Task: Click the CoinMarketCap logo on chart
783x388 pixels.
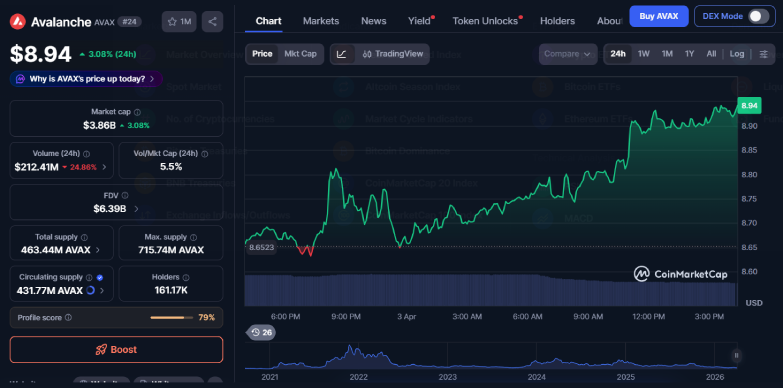Action: pyautogui.click(x=680, y=274)
